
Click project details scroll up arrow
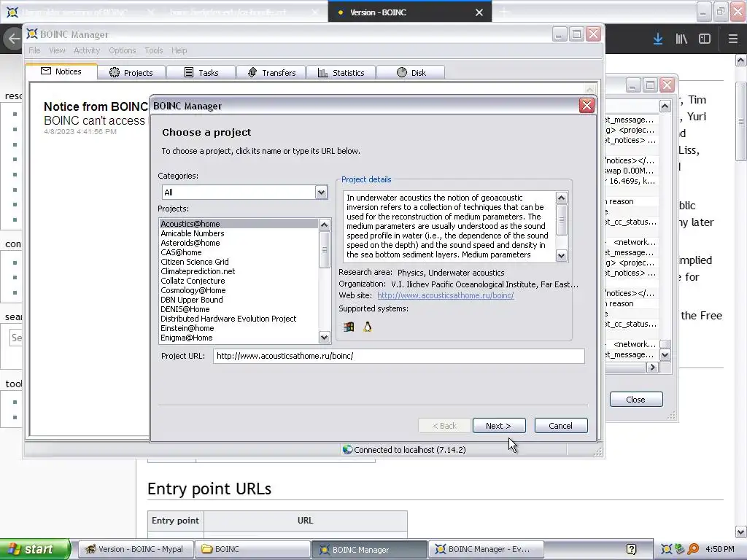coord(561,198)
